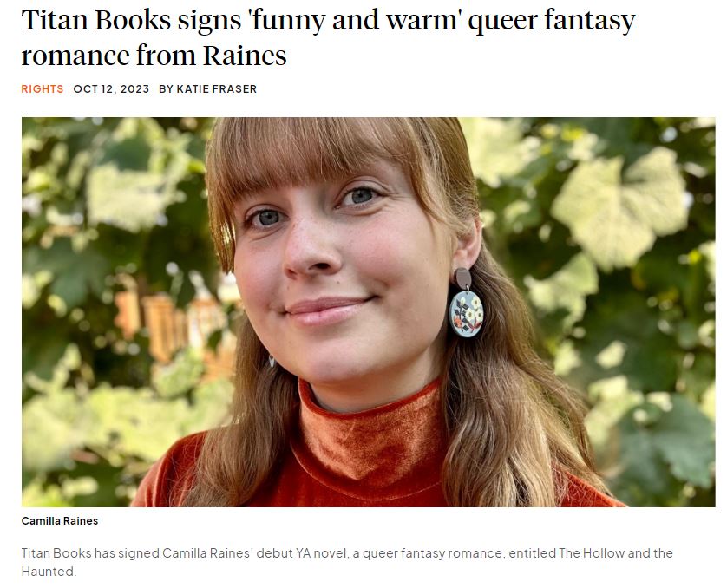Image resolution: width=727 pixels, height=588 pixels.
Task: Click the word 'BY' before the author name
Action: (166, 89)
